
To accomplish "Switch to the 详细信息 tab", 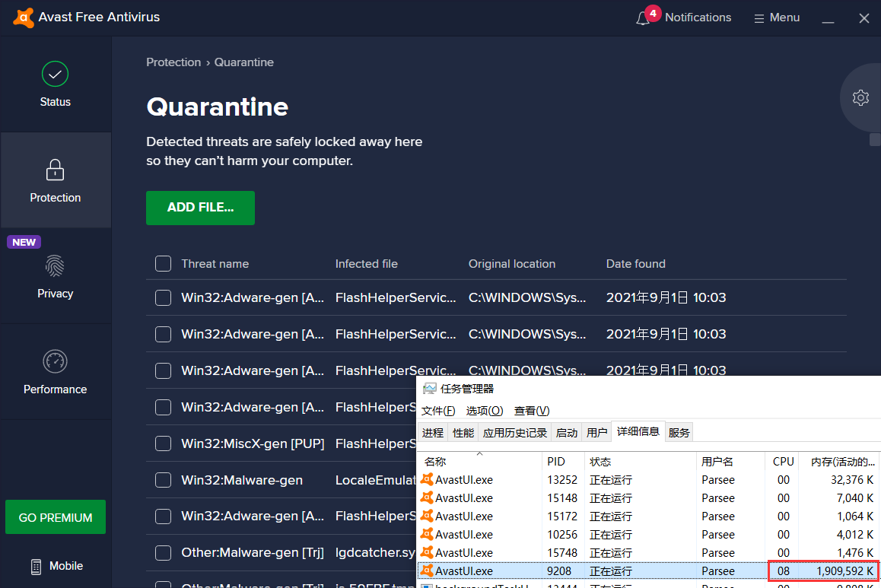I will pyautogui.click(x=638, y=431).
